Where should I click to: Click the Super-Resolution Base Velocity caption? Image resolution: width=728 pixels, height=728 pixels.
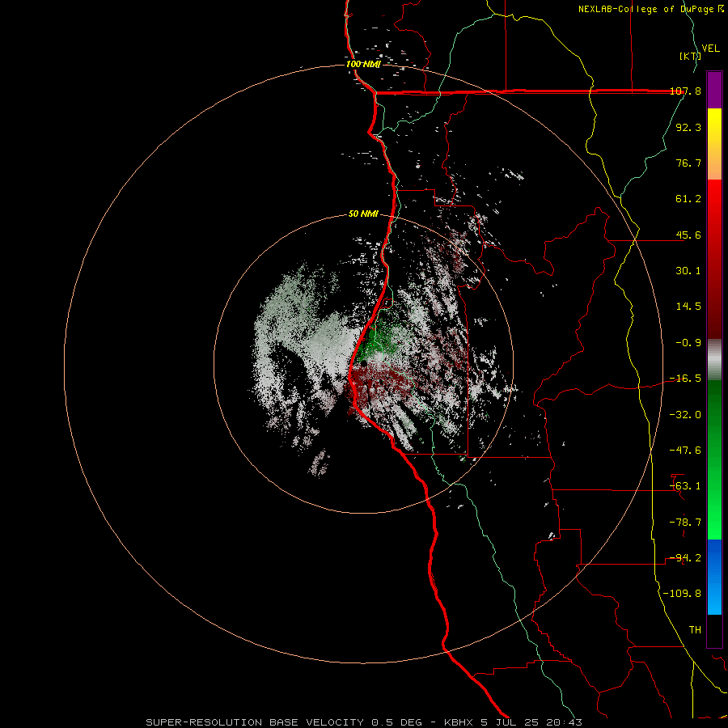pos(363,722)
